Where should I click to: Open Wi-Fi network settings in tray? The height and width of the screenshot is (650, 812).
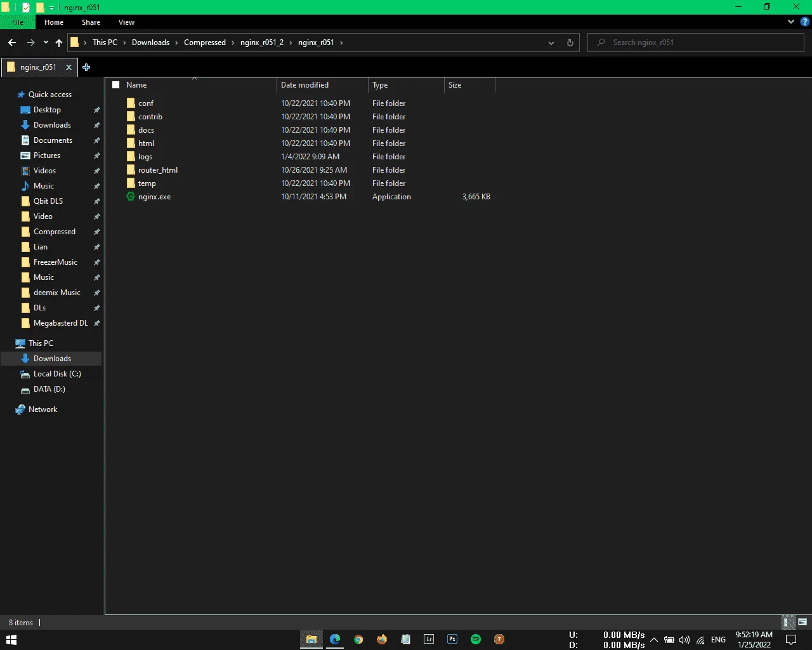[x=700, y=640]
